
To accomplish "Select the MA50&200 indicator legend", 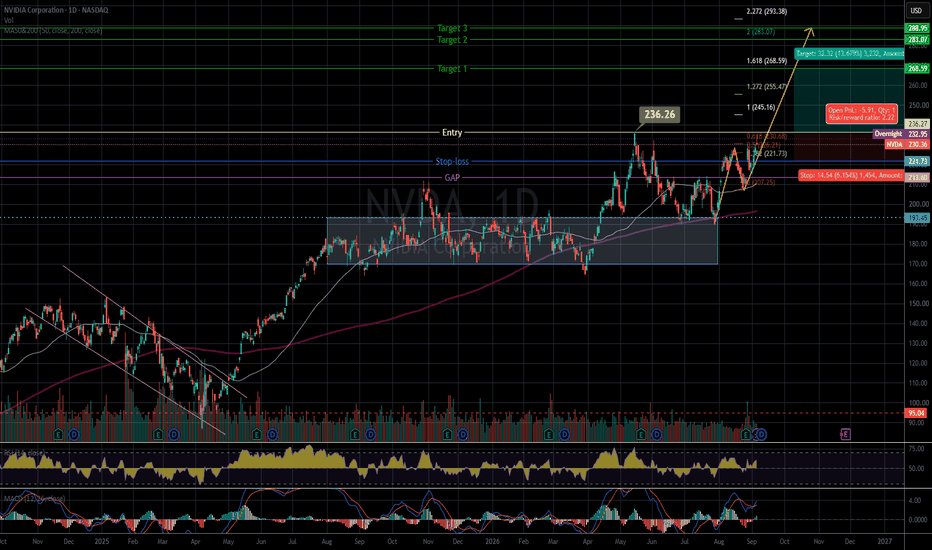I will [x=53, y=30].
